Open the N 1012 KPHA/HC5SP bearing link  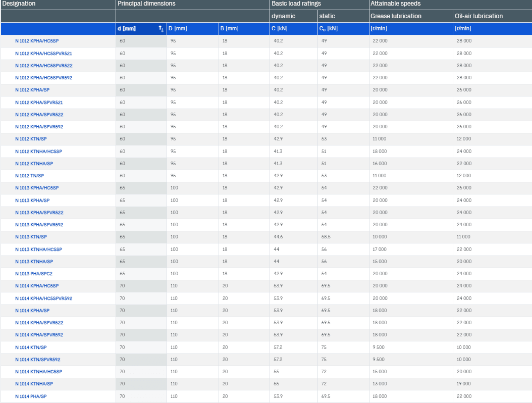tap(37, 41)
